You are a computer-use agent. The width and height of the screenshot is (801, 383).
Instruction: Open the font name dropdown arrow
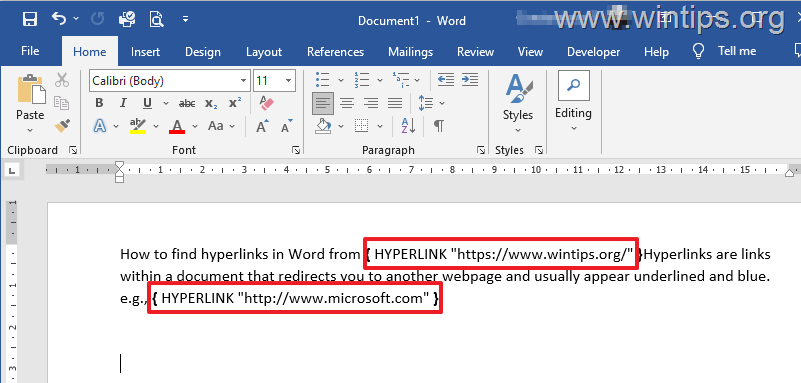pyautogui.click(x=244, y=81)
